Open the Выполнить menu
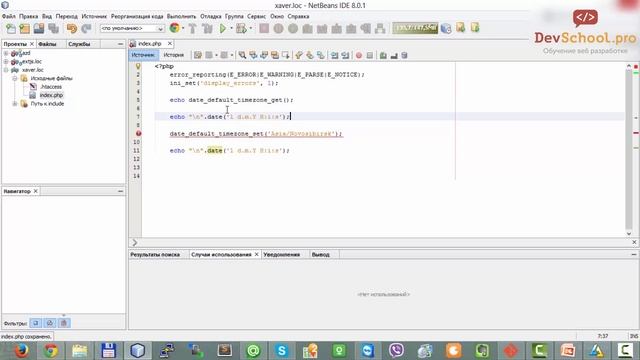Viewport: 640px width, 360px height. (181, 16)
